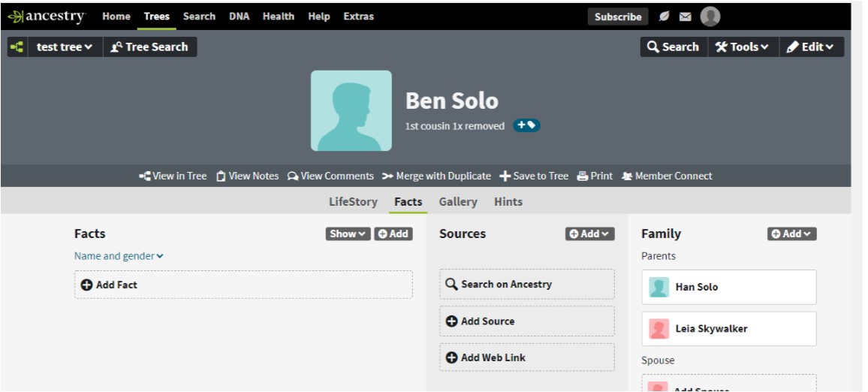
Task: Click Add Web Link
Action: click(527, 357)
